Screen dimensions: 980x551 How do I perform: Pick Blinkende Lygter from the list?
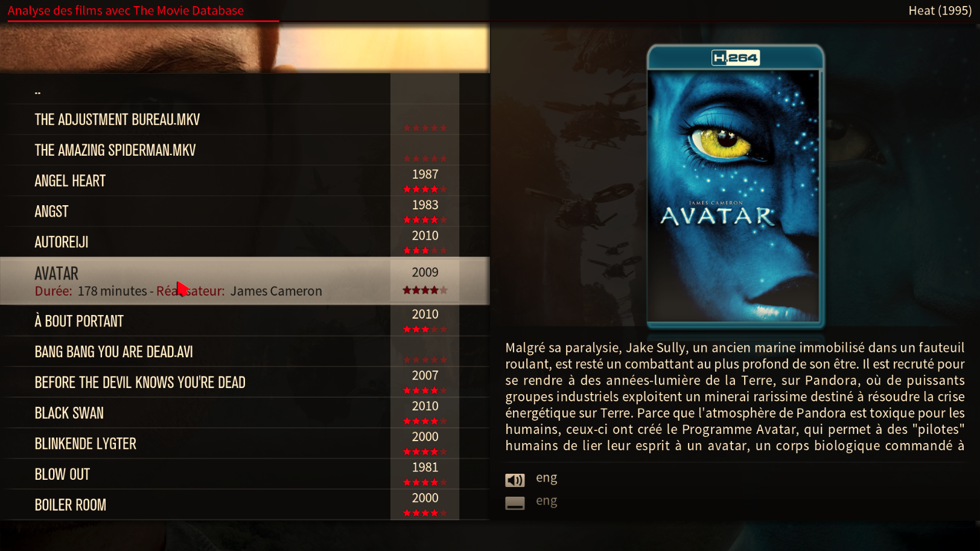pos(244,444)
